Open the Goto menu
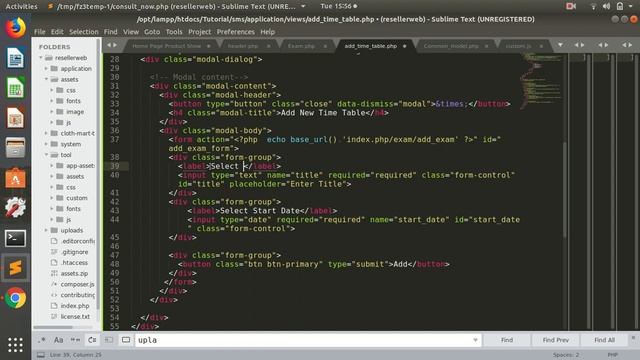The height and width of the screenshot is (360, 640). click(x=152, y=32)
